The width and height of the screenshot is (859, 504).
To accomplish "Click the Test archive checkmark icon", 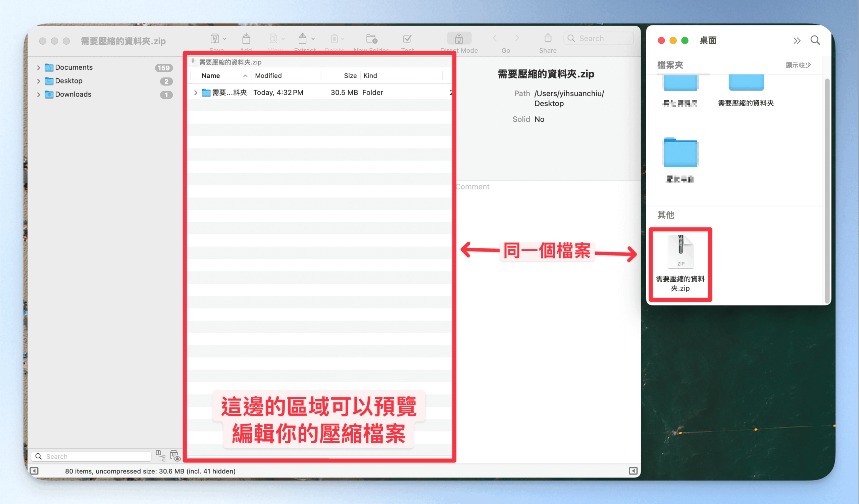I will pos(407,39).
